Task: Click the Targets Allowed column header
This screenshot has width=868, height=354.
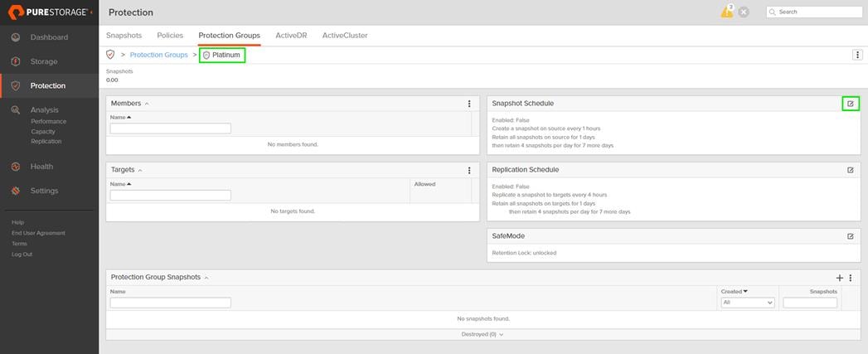Action: coord(424,184)
